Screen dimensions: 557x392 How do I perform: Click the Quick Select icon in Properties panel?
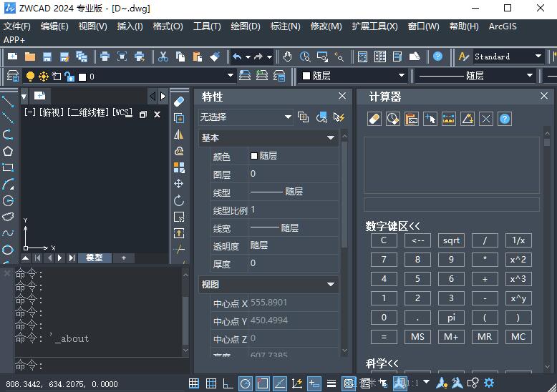[x=339, y=117]
